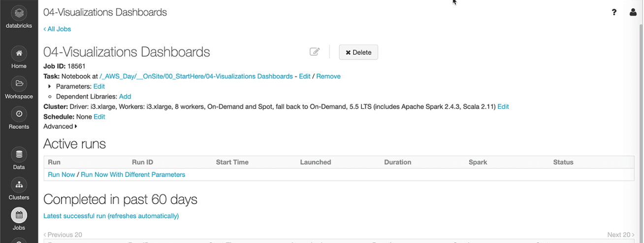Image resolution: width=644 pixels, height=243 pixels.
Task: Expand the Parameters disclosure triangle
Action: [x=50, y=87]
